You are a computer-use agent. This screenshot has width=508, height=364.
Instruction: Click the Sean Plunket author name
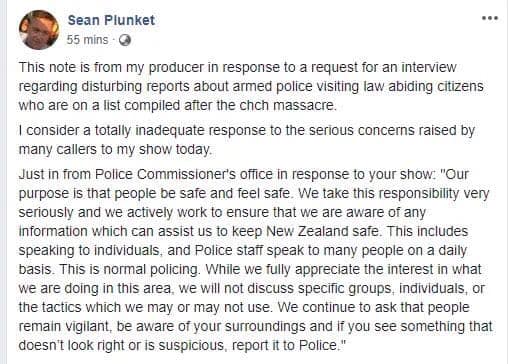click(x=111, y=20)
